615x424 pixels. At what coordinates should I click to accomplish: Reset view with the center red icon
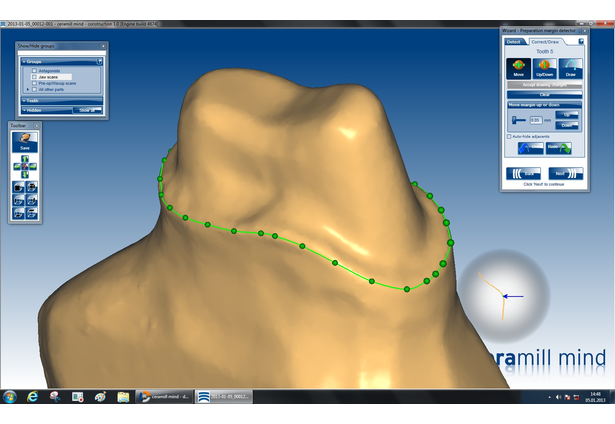(x=25, y=167)
